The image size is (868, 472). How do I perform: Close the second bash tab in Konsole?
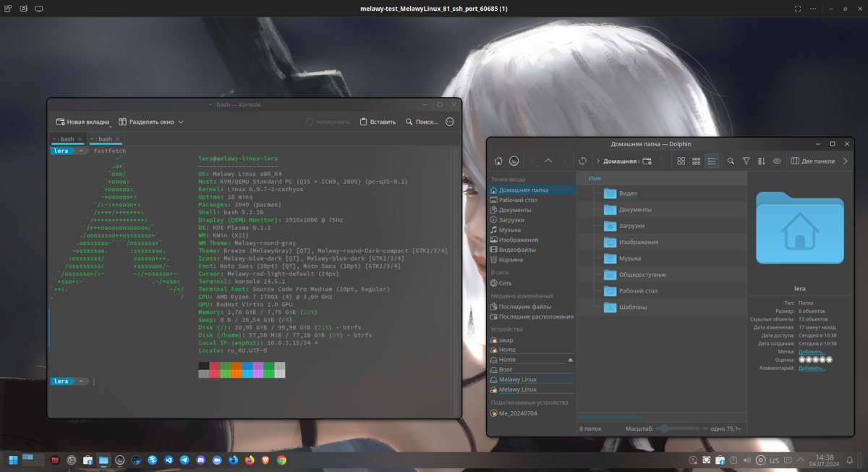pos(119,139)
